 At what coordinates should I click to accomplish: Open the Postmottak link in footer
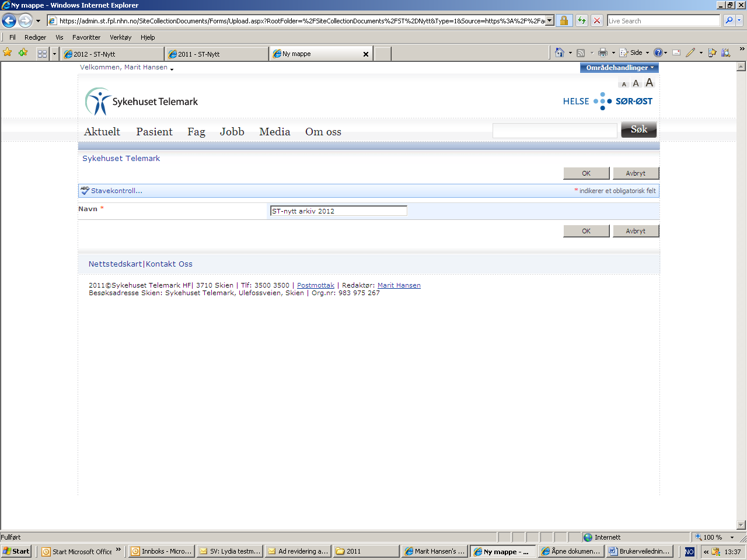[316, 285]
